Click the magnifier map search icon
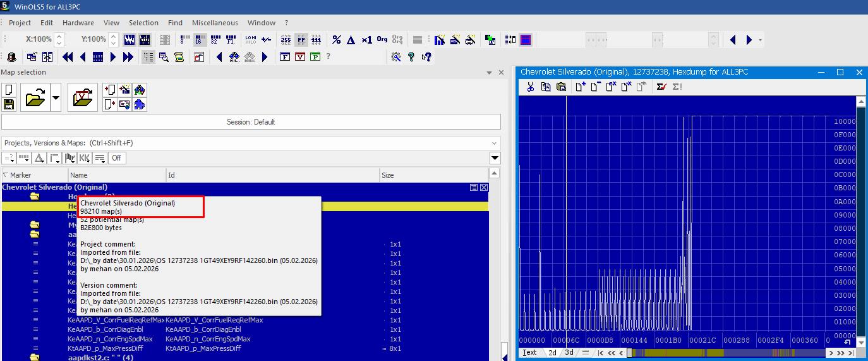 pyautogui.click(x=164, y=57)
